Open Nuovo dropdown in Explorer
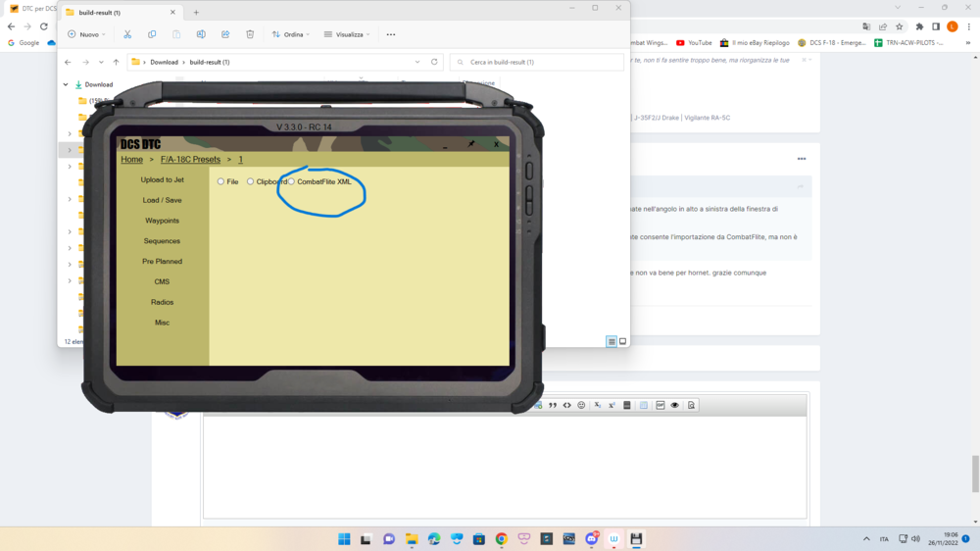The image size is (980, 551). coord(86,34)
